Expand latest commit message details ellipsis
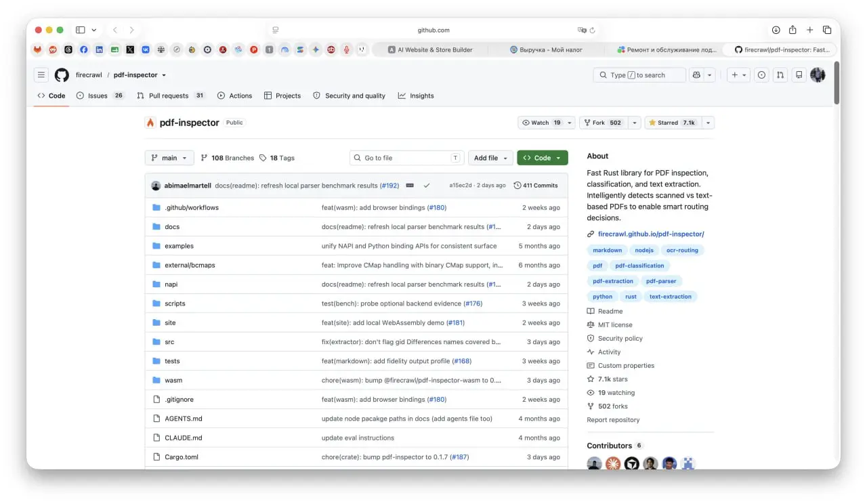This screenshot has height=504, width=867. 410,186
